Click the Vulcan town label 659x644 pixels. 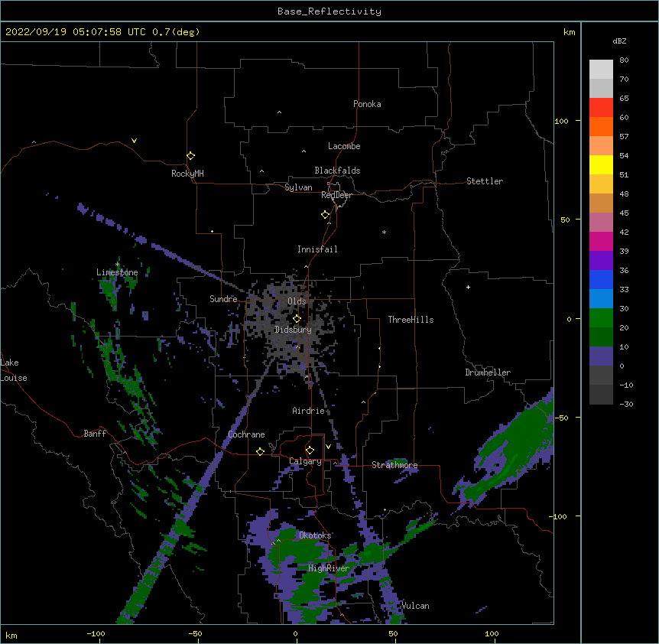(x=415, y=606)
